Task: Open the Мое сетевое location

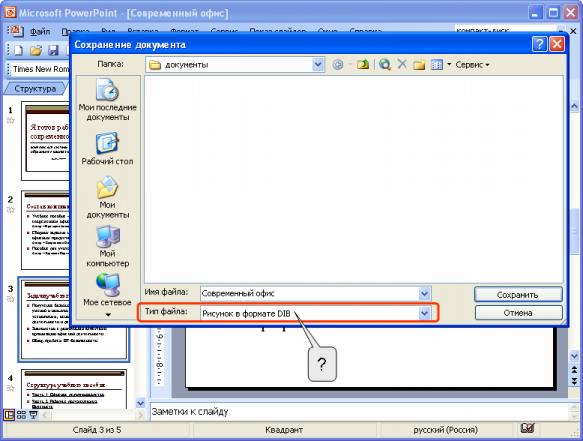Action: click(107, 290)
